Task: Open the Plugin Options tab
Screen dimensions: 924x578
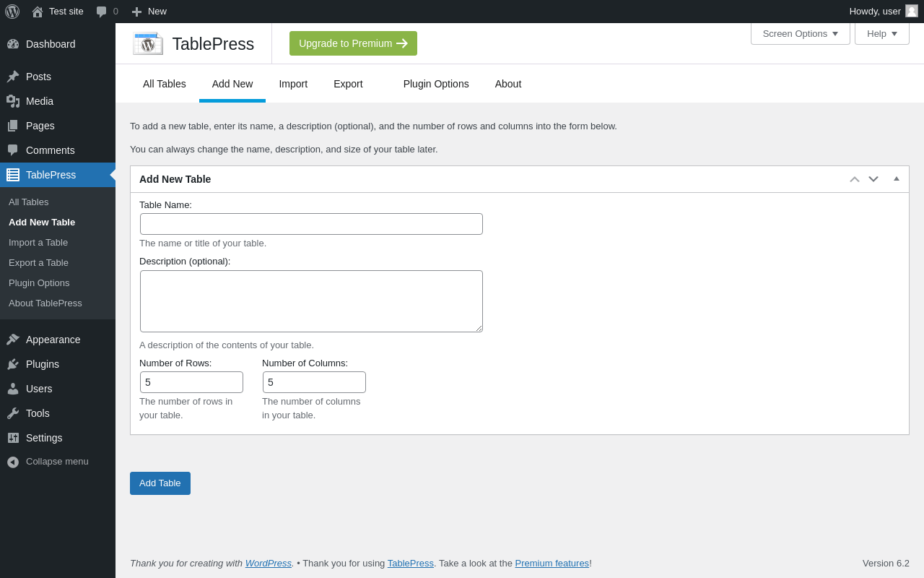Action: click(436, 84)
